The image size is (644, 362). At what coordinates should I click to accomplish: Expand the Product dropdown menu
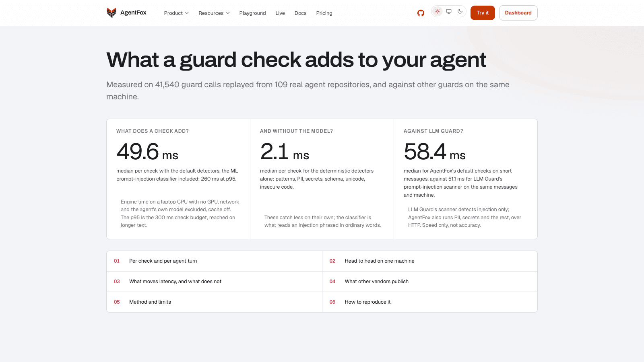176,13
